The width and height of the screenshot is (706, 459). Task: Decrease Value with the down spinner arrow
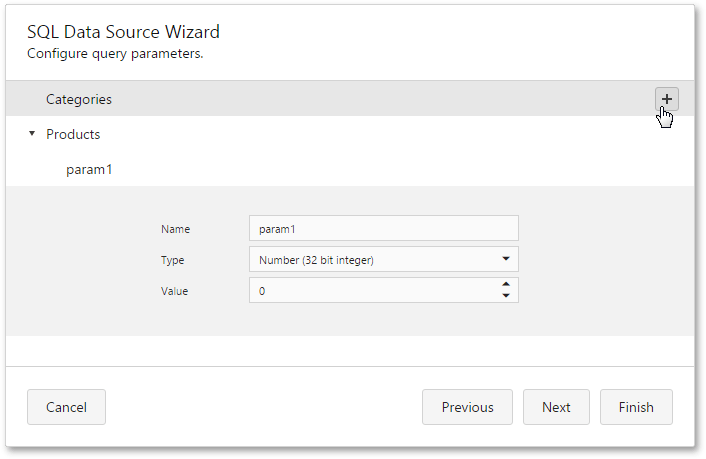(506, 296)
